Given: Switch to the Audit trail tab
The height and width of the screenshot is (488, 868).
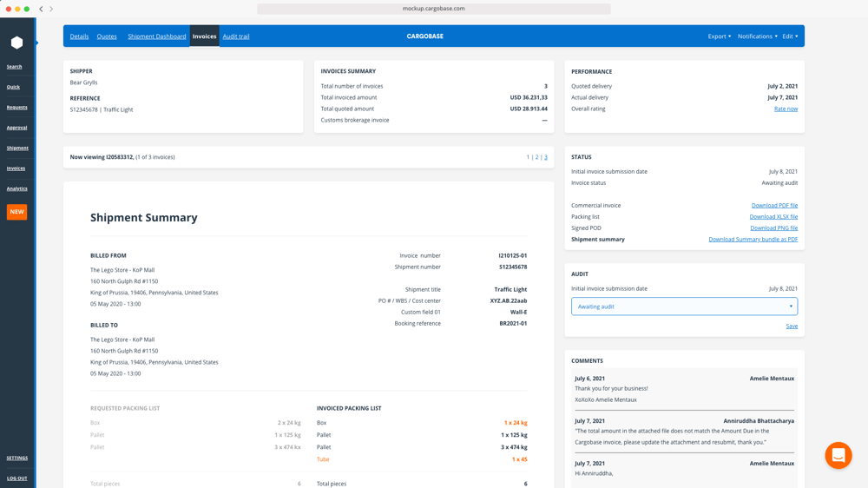Looking at the screenshot, I should click(x=236, y=36).
